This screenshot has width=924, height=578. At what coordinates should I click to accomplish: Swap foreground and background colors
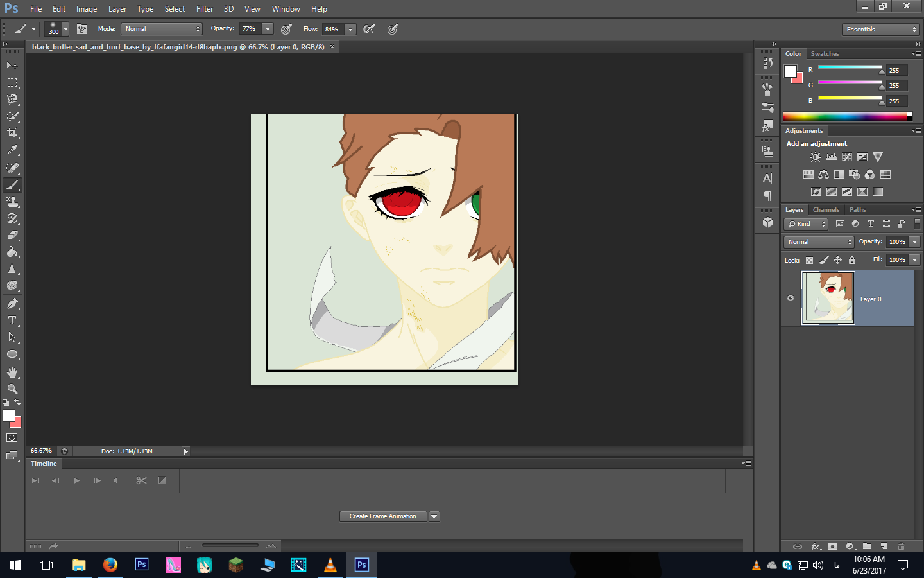click(x=17, y=402)
